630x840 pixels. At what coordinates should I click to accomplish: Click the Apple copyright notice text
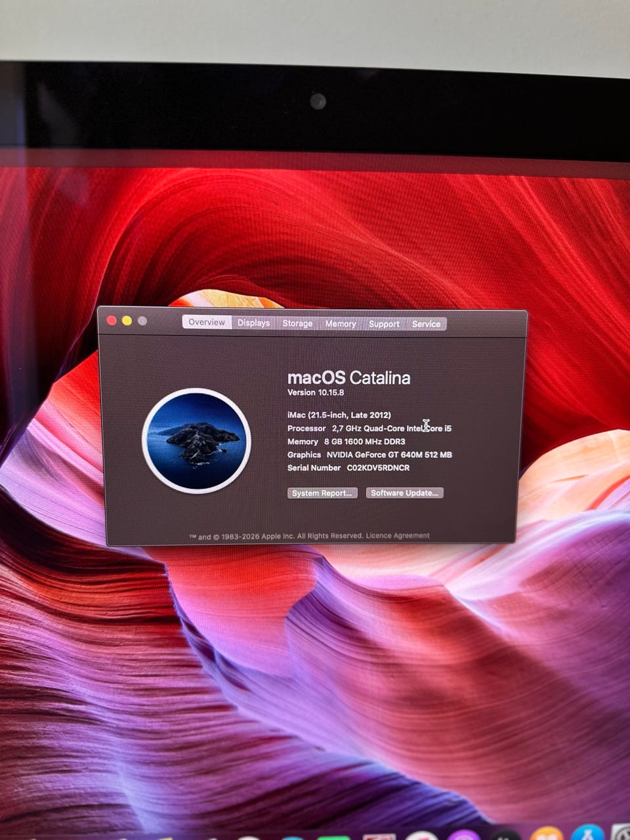coord(276,536)
